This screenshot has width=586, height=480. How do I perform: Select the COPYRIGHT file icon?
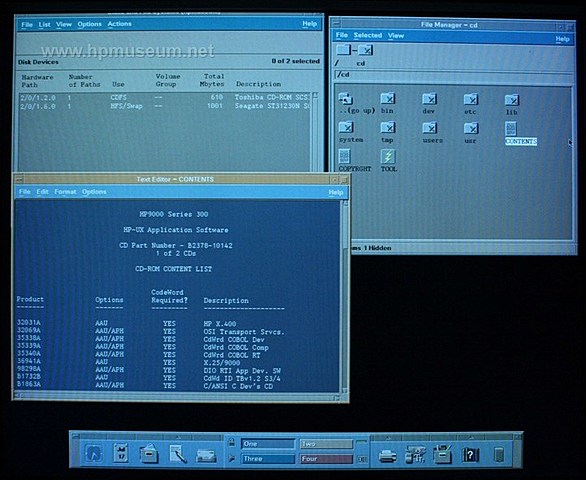tap(345, 156)
